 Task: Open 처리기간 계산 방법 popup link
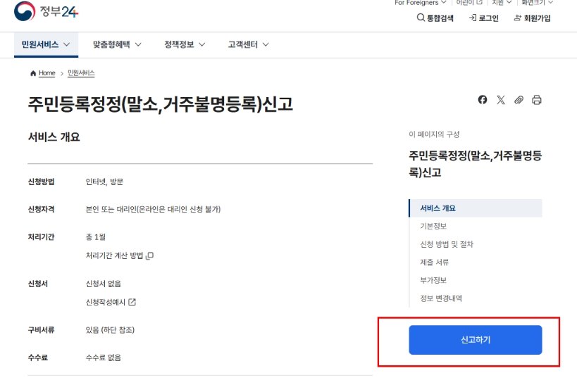tap(119, 255)
